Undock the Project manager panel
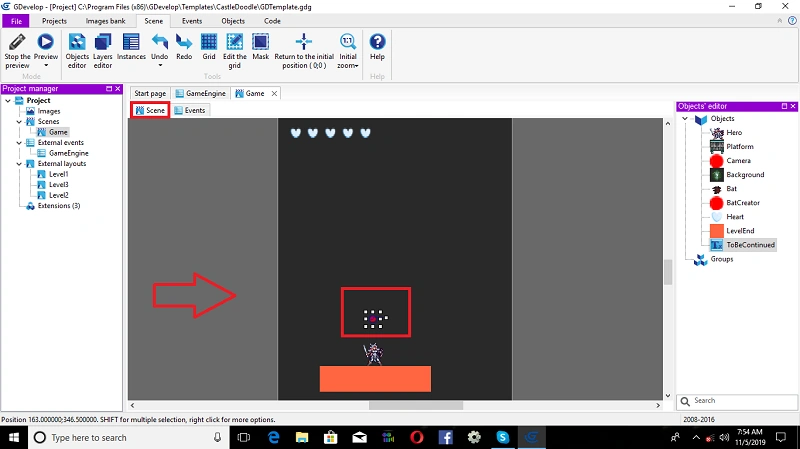Viewport: 800px width, 449px height. coord(109,89)
